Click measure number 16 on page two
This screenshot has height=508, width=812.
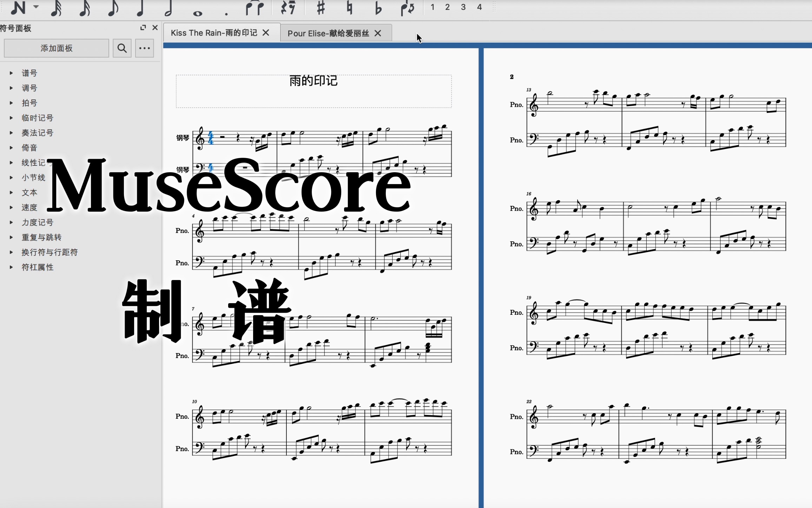coord(529,194)
